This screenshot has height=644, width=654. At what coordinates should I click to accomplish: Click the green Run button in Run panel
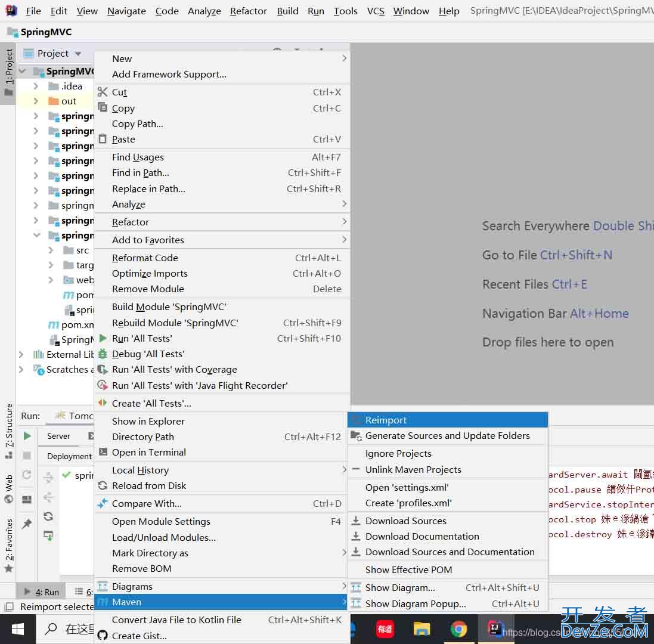27,436
